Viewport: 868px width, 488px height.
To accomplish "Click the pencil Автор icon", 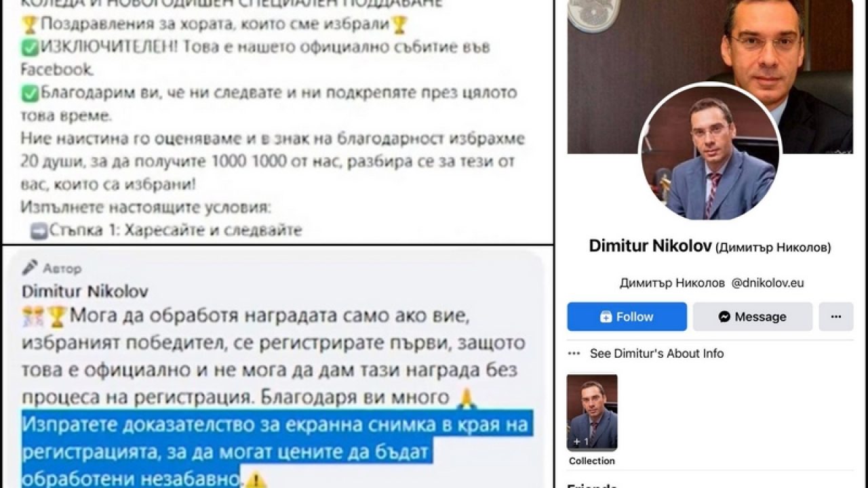I will pyautogui.click(x=30, y=268).
